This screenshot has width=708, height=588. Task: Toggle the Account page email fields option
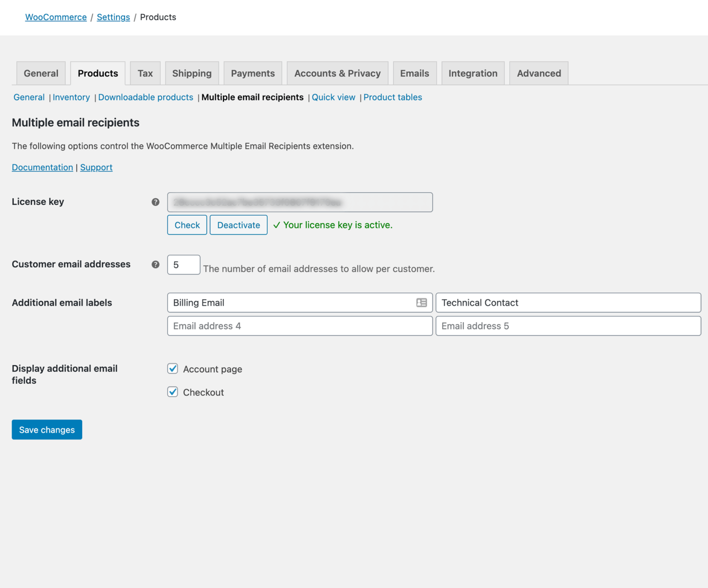click(172, 368)
